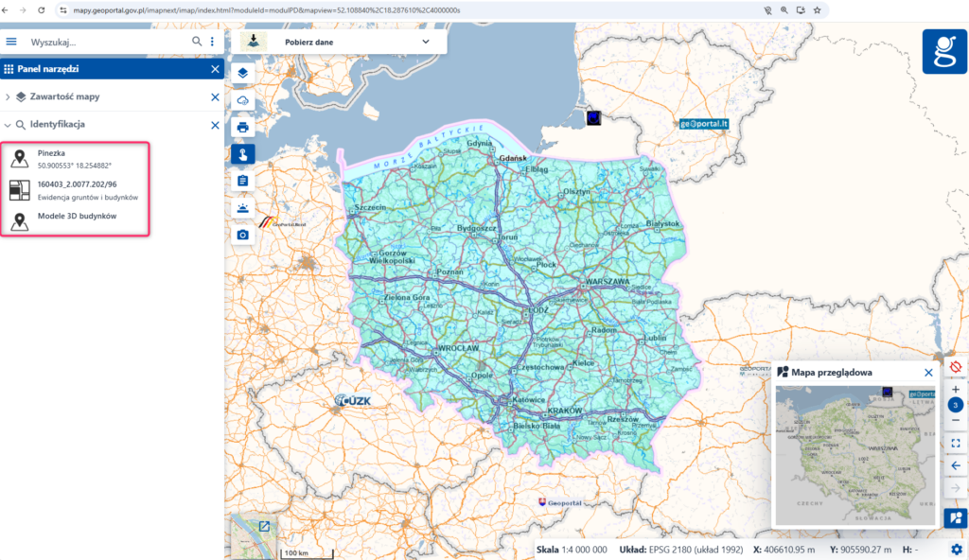This screenshot has height=560, width=969.
Task: Open the hamburger main menu
Action: (11, 42)
